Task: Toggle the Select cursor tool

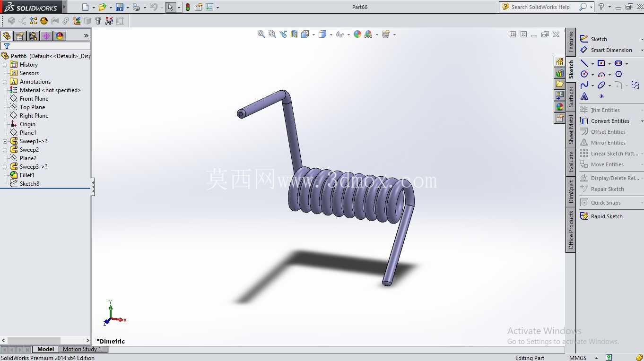Action: [x=171, y=7]
